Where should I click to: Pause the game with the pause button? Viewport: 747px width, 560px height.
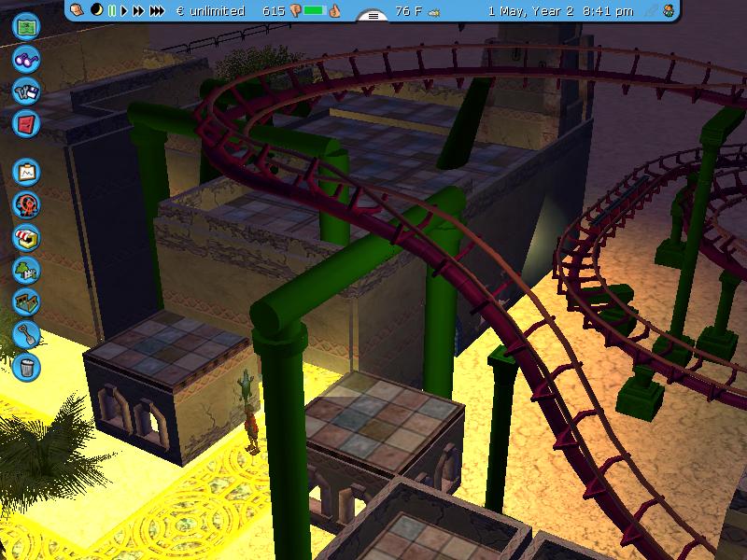pyautogui.click(x=112, y=10)
